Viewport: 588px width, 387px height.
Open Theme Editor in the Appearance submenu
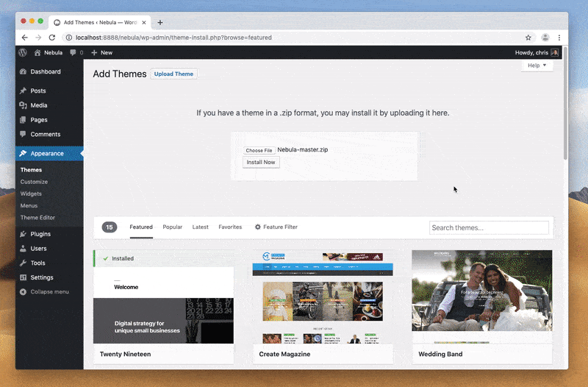(37, 218)
